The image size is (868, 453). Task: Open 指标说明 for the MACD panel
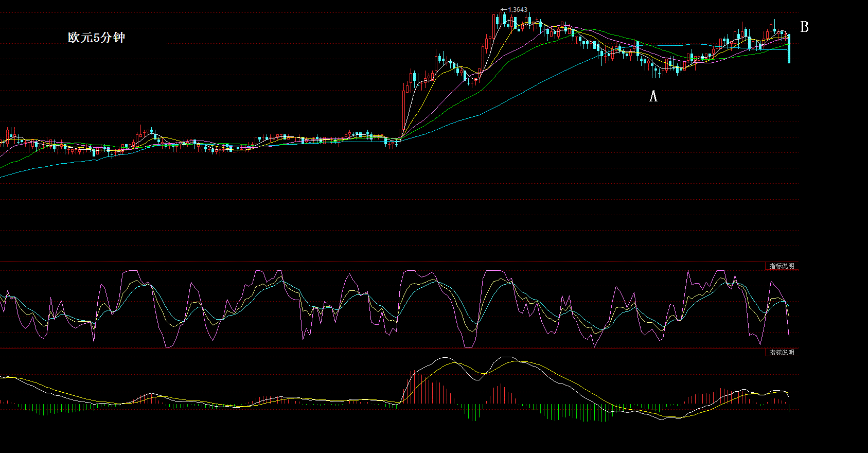782,353
